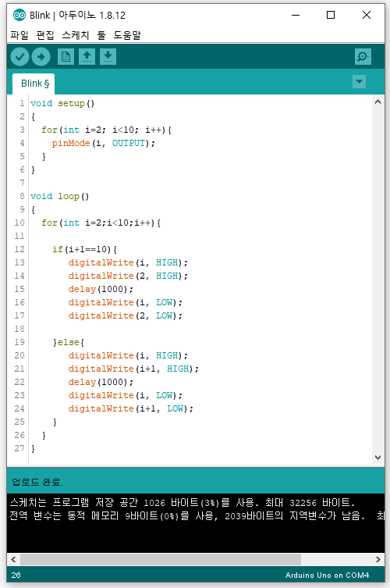Click the console scroll left arrow
This screenshot has width=390, height=588.
click(x=13, y=560)
